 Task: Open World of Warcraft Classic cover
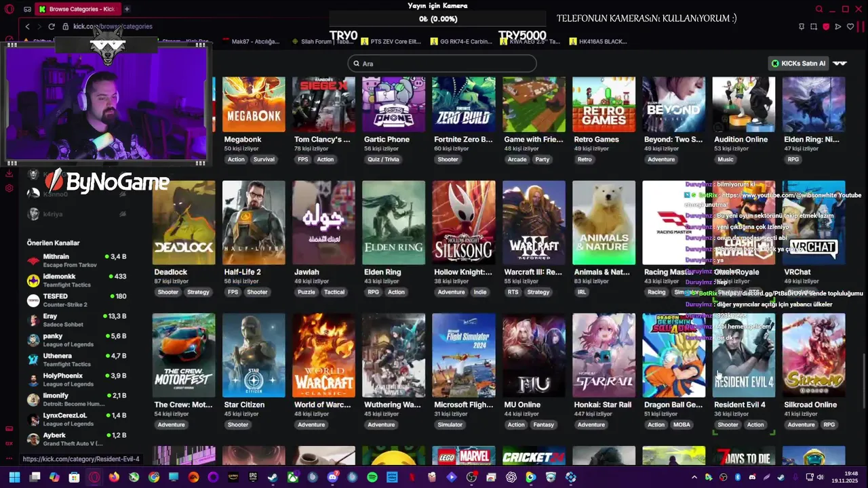point(323,355)
